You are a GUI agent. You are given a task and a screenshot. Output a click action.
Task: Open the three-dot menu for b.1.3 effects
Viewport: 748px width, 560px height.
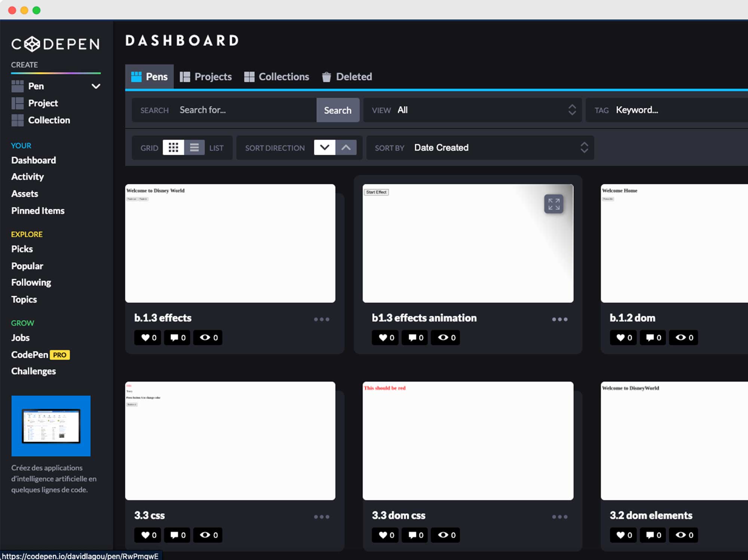pyautogui.click(x=321, y=319)
